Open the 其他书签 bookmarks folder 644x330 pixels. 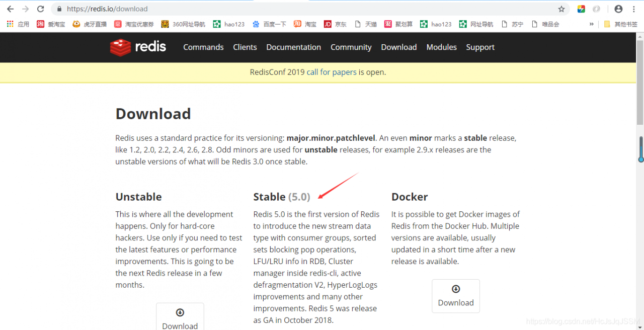click(x=620, y=24)
